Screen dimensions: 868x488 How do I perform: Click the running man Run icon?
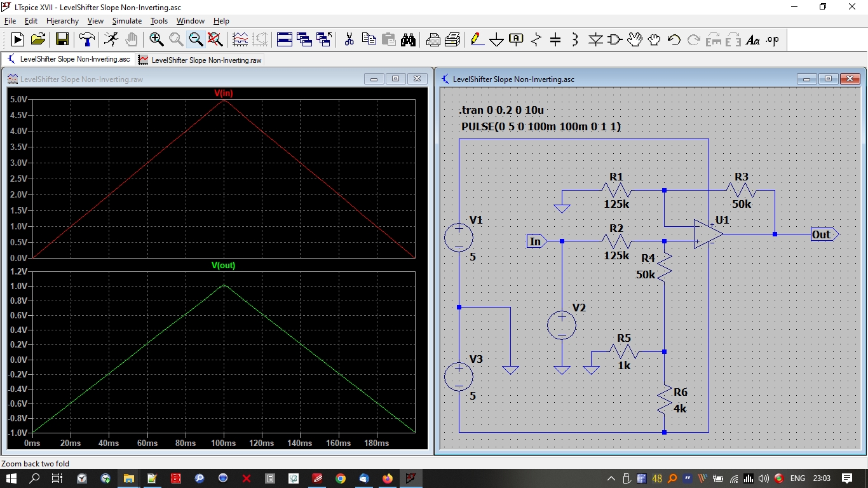(111, 39)
